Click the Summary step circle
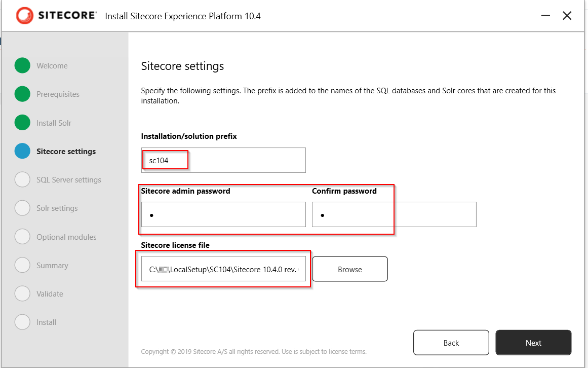The height and width of the screenshot is (368, 588). coord(22,265)
